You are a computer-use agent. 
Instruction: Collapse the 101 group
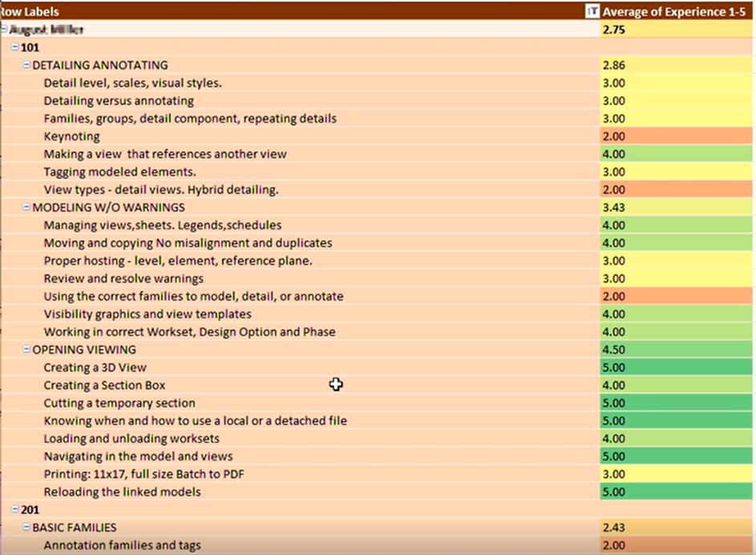(x=15, y=47)
